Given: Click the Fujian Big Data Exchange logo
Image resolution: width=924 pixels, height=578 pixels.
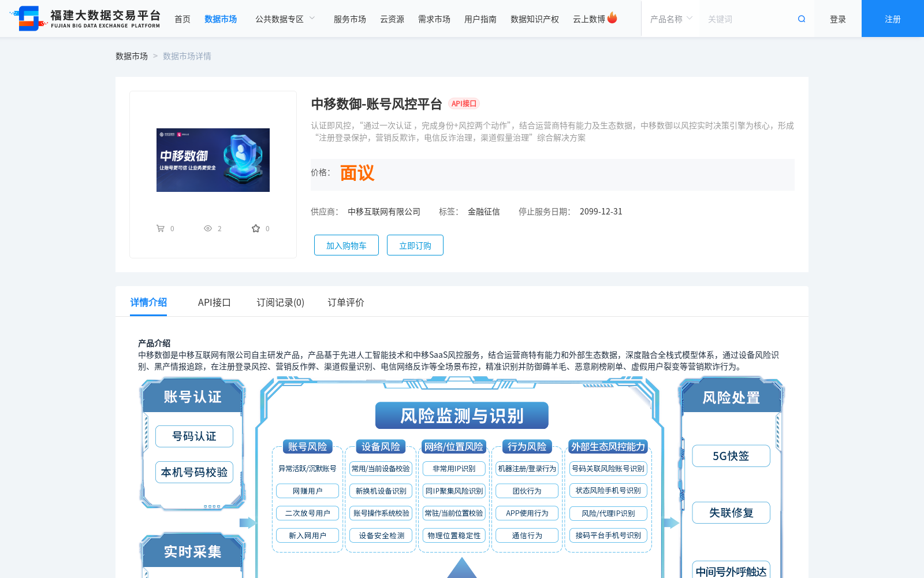Looking at the screenshot, I should click(85, 18).
